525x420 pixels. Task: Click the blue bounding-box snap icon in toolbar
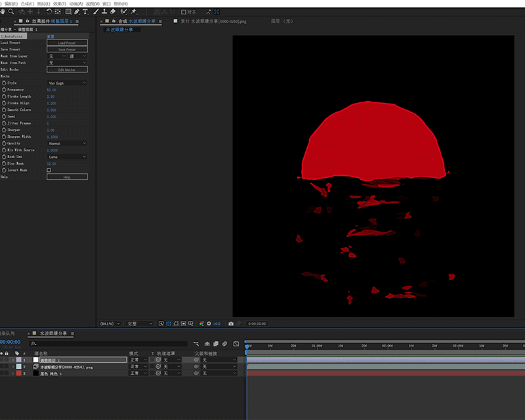click(x=217, y=12)
